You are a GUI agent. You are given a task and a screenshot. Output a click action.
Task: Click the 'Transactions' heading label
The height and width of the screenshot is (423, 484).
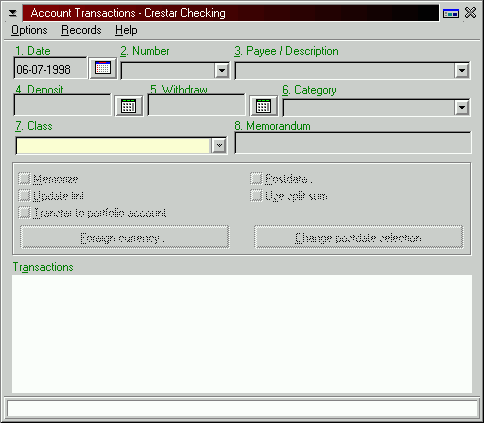pos(43,267)
